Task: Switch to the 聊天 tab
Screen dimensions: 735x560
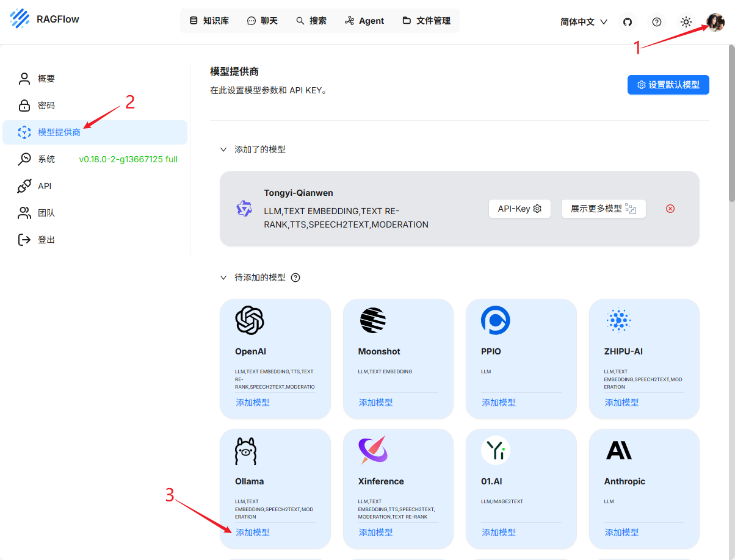Action: coord(262,21)
